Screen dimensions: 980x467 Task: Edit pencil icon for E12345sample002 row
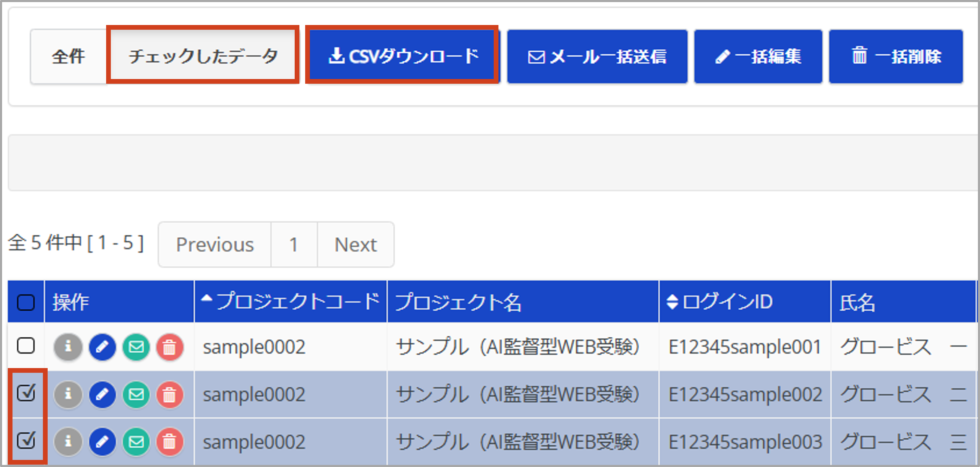[x=102, y=394]
